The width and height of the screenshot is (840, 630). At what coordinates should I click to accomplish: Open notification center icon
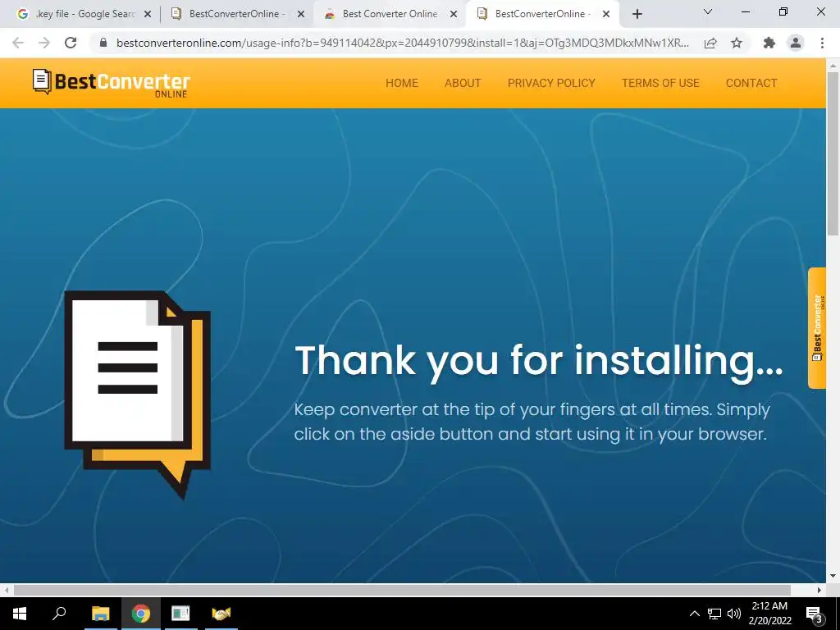[815, 614]
